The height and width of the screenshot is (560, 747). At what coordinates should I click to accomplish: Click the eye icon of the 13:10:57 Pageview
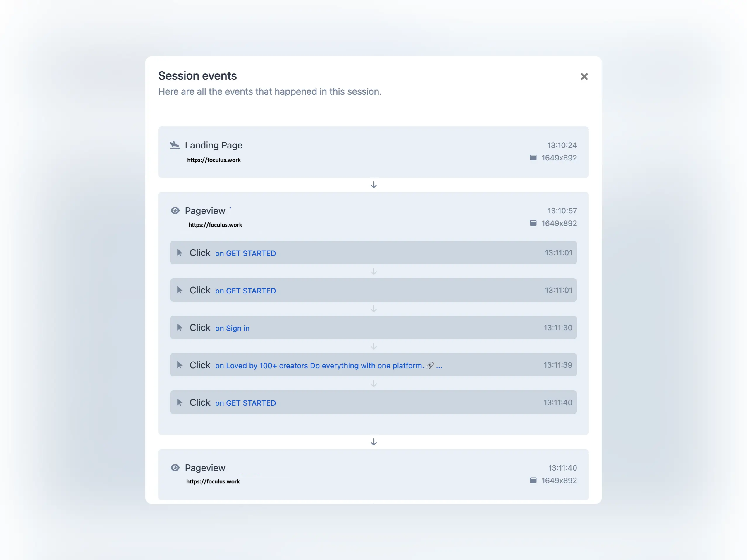[175, 211]
